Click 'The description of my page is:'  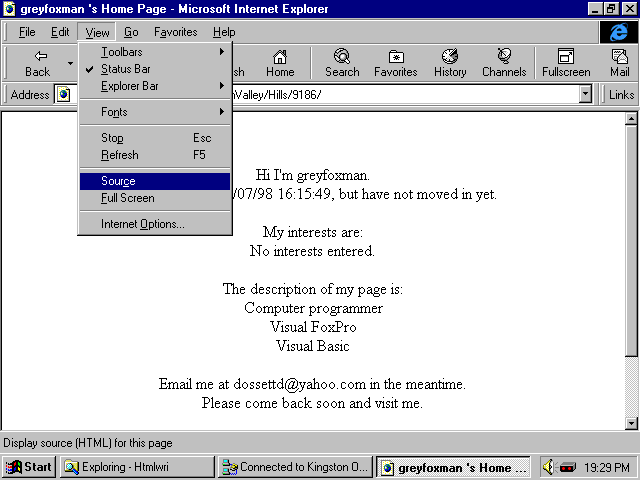click(313, 289)
